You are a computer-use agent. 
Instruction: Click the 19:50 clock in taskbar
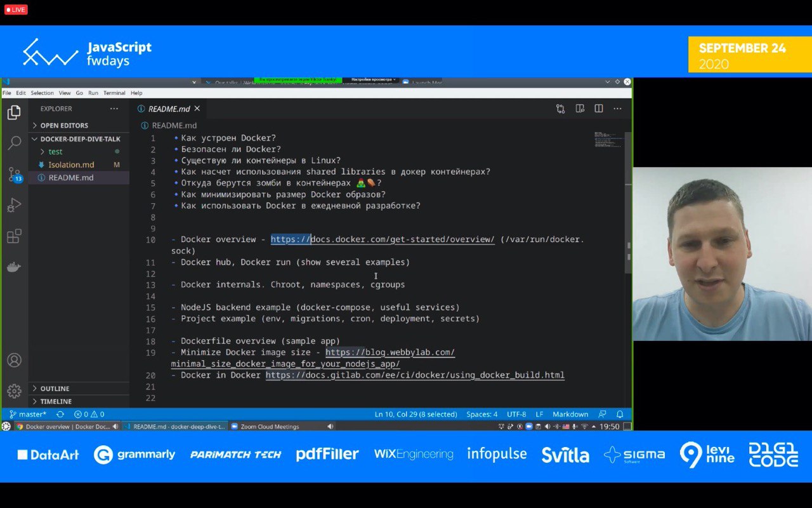(x=610, y=427)
